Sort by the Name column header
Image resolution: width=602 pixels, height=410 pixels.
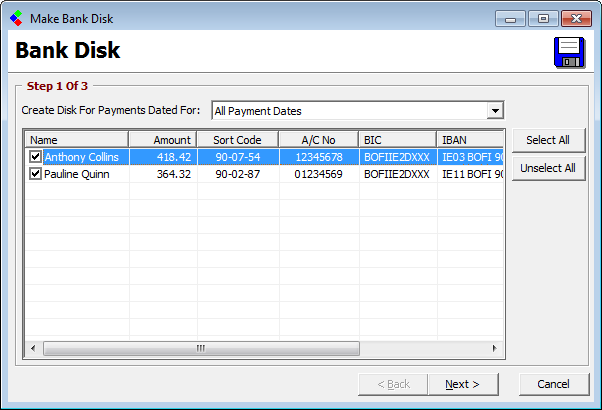(77, 140)
